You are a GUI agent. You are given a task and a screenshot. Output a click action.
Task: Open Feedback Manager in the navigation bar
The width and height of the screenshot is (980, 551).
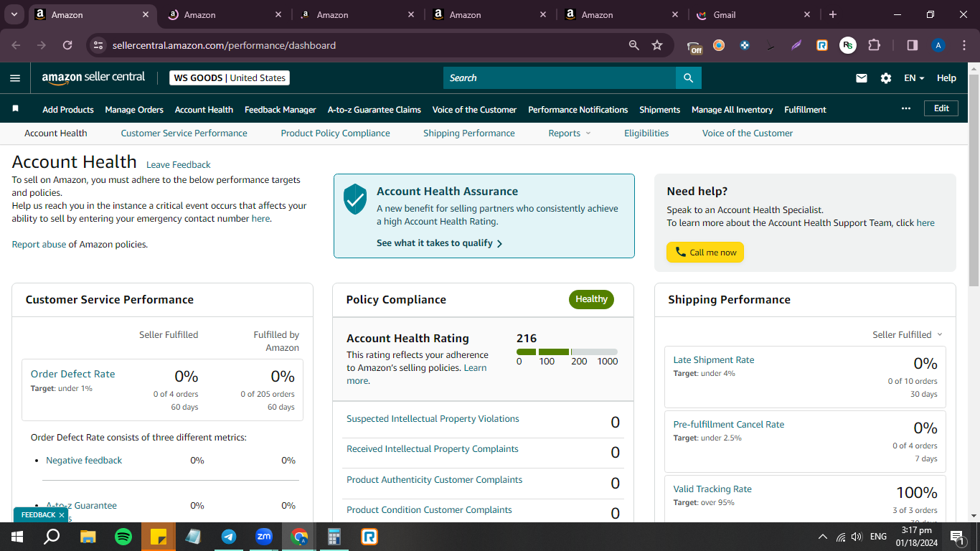click(x=281, y=110)
